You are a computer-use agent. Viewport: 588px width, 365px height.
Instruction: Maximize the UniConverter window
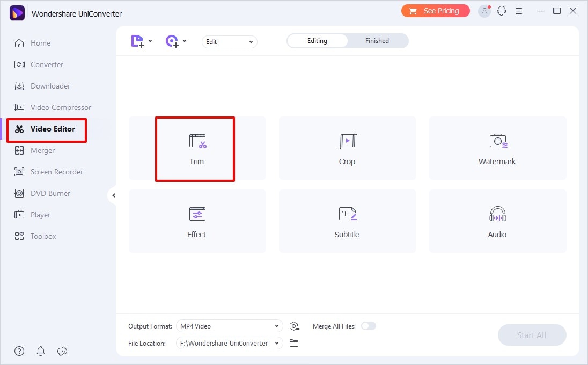557,11
